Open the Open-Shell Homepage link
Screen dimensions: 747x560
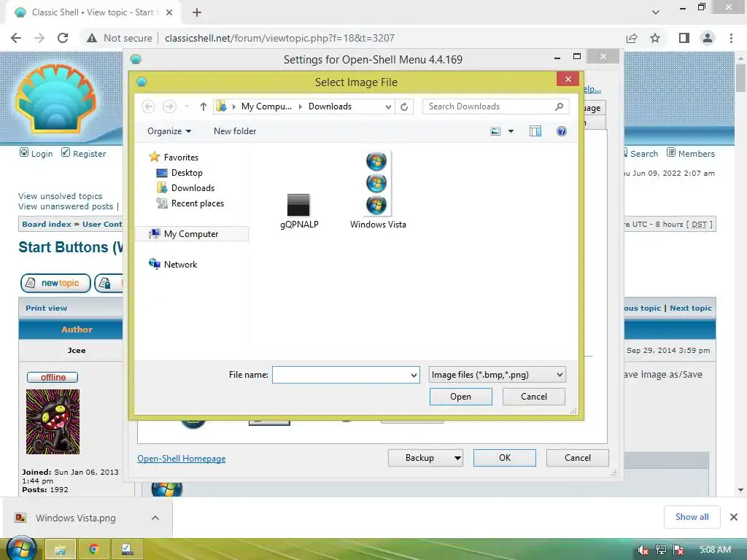point(181,459)
